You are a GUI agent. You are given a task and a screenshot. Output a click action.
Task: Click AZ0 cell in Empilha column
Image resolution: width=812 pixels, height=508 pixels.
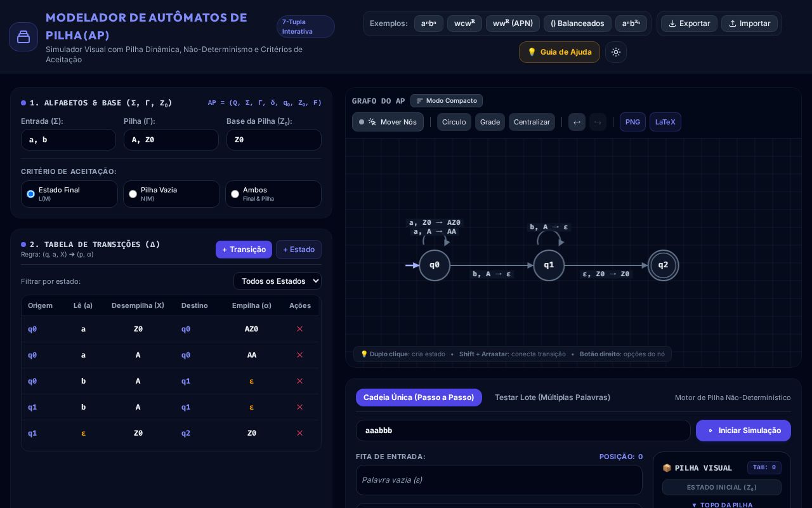[252, 329]
